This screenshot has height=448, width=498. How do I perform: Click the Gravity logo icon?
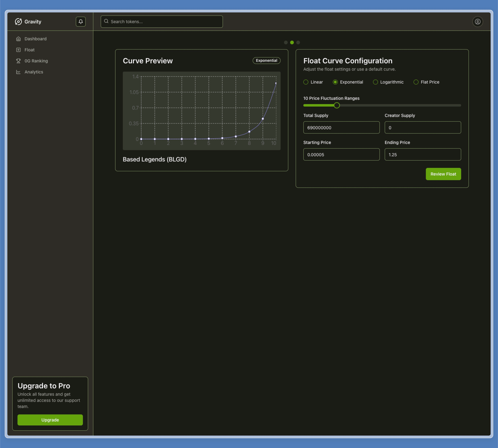click(x=18, y=22)
